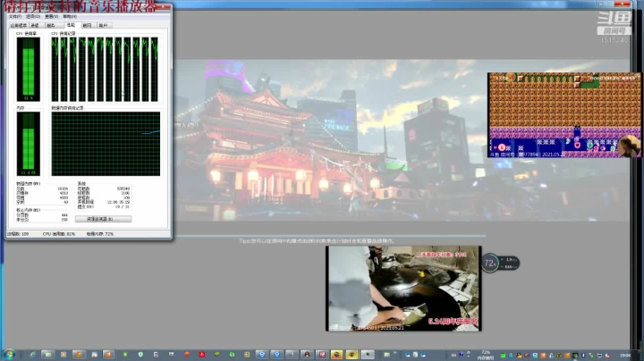Click the status bar text 进程数: 109
The width and height of the screenshot is (644, 361).
tap(18, 234)
